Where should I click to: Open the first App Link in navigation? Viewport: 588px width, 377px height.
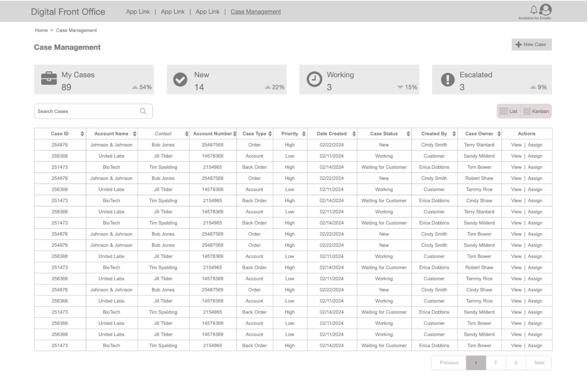click(x=138, y=12)
